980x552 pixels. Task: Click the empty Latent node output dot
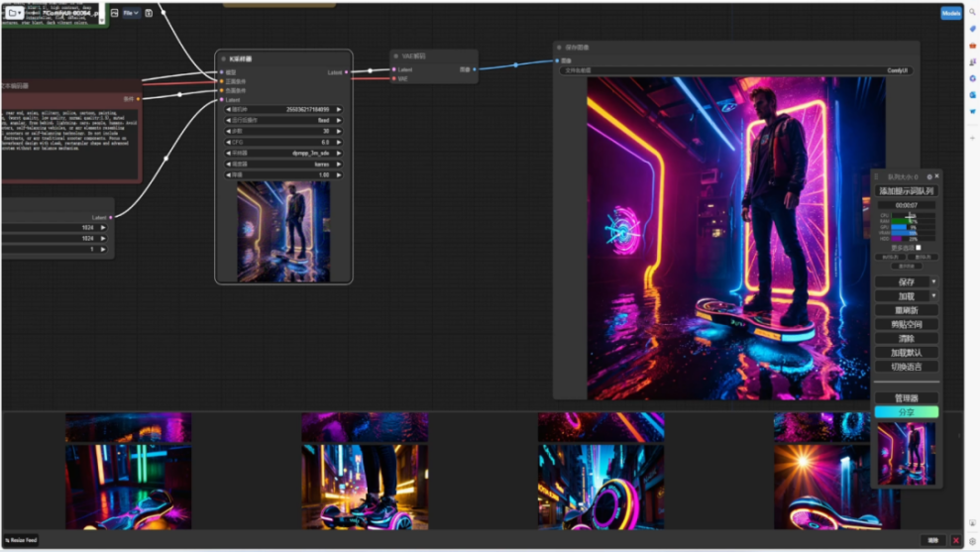click(x=111, y=218)
